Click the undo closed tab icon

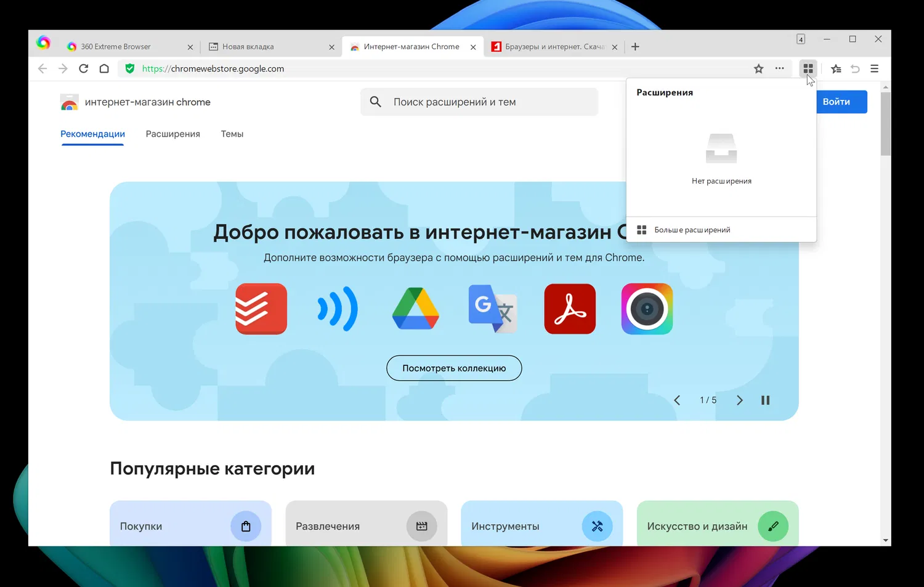pyautogui.click(x=855, y=68)
